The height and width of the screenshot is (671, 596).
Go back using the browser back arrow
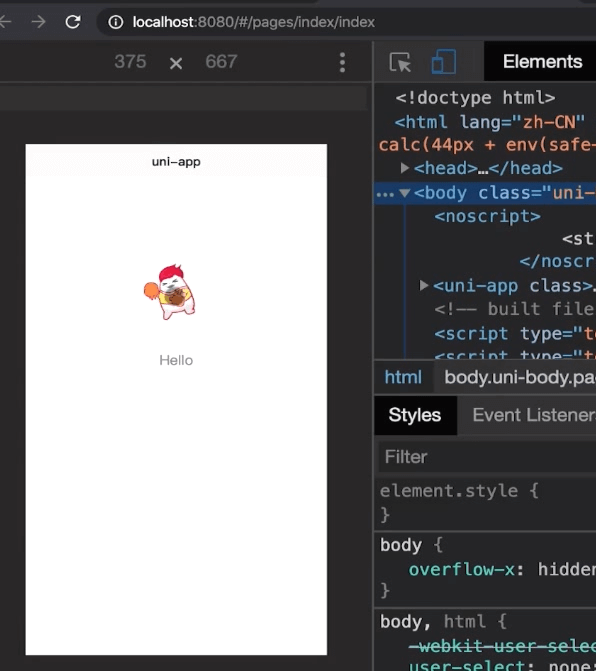click(5, 22)
